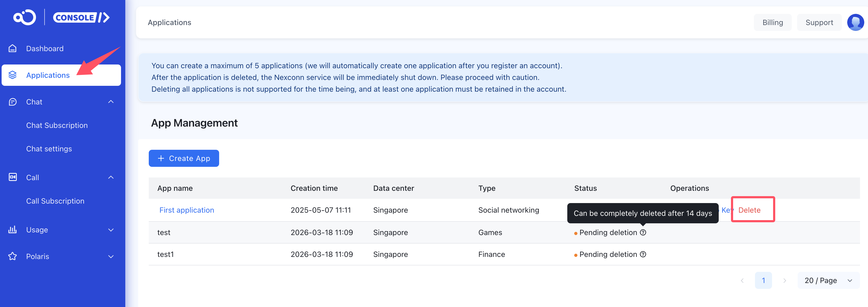This screenshot has height=307, width=868.
Task: Expand the Polaris menu section
Action: (x=111, y=256)
